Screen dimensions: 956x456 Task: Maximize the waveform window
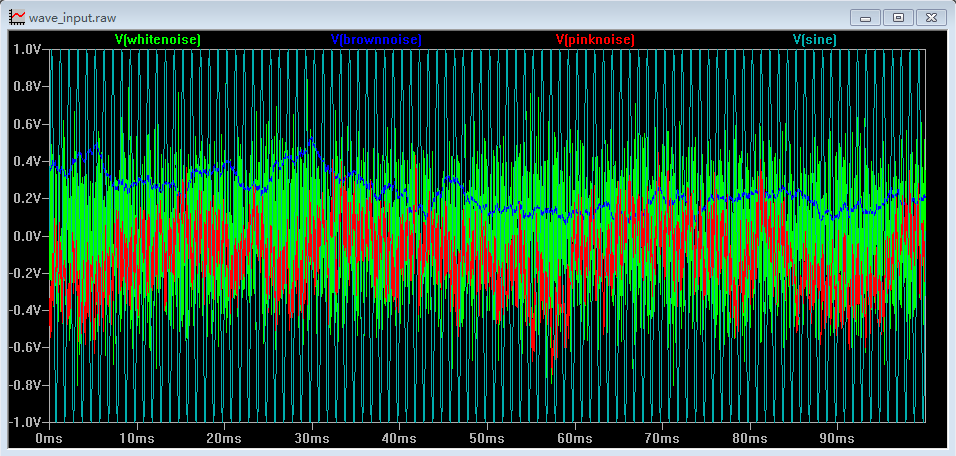[898, 17]
